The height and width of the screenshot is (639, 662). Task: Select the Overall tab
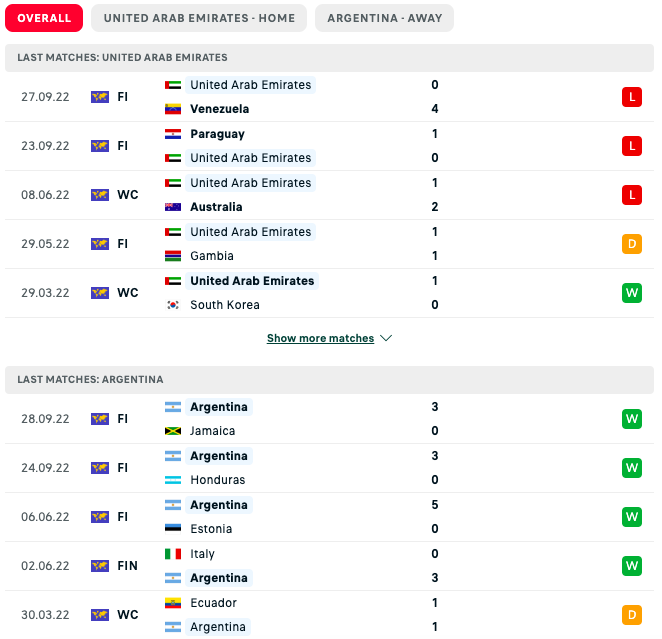tap(44, 18)
